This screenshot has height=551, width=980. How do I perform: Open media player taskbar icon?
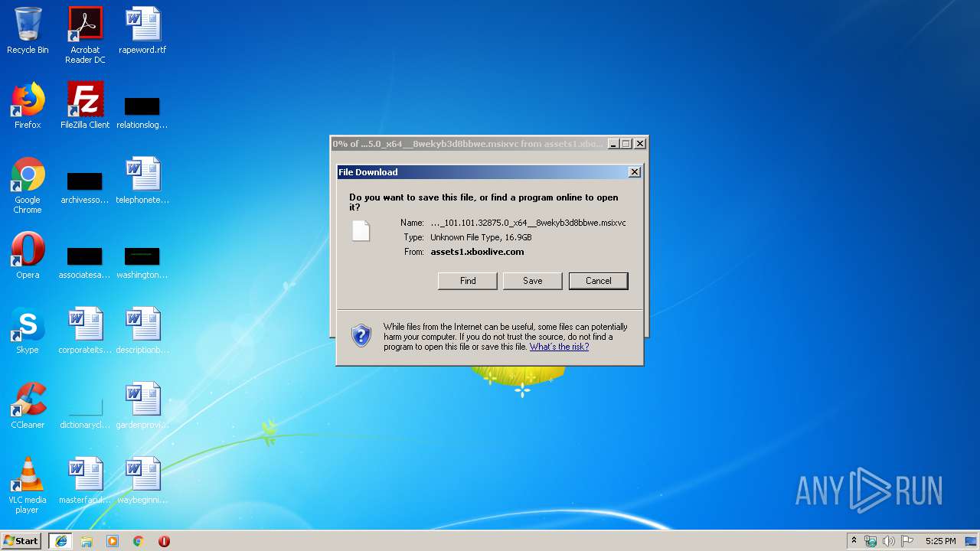click(113, 541)
